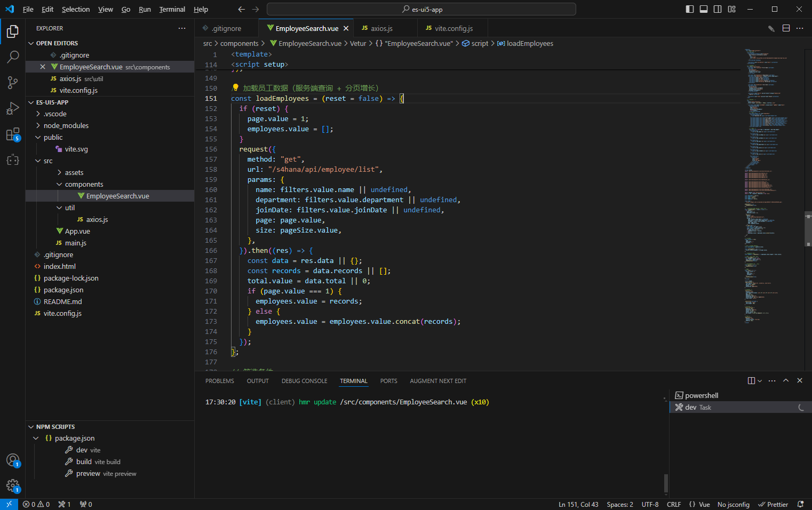The height and width of the screenshot is (510, 812).
Task: Open the Source Control view
Action: [x=13, y=82]
